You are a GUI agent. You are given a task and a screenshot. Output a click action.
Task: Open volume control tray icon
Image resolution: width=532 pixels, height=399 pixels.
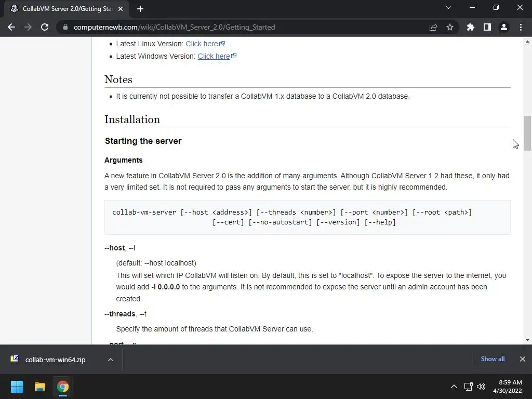point(481,387)
